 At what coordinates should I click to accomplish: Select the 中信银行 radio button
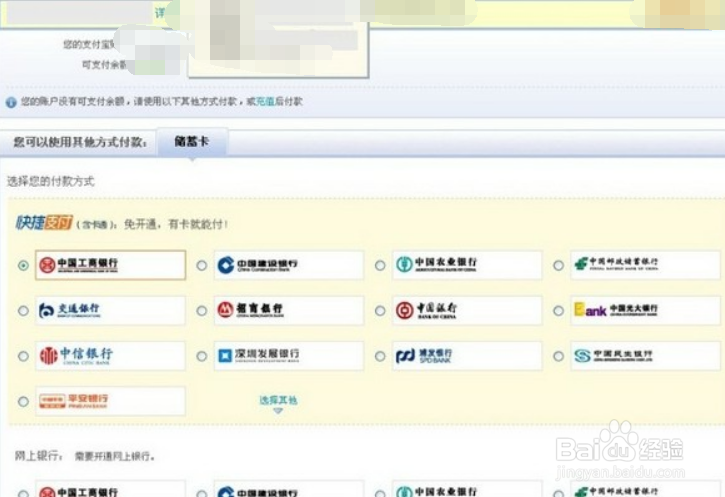pyautogui.click(x=23, y=356)
